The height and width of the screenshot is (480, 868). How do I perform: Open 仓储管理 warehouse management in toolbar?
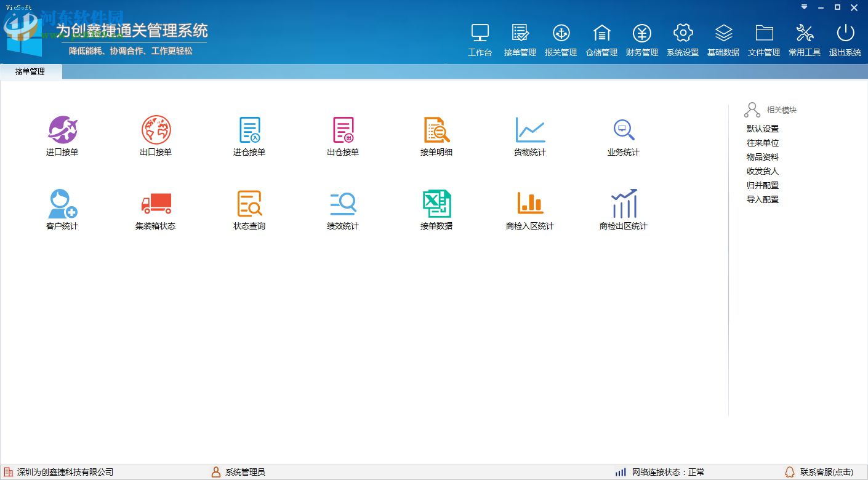(x=601, y=39)
